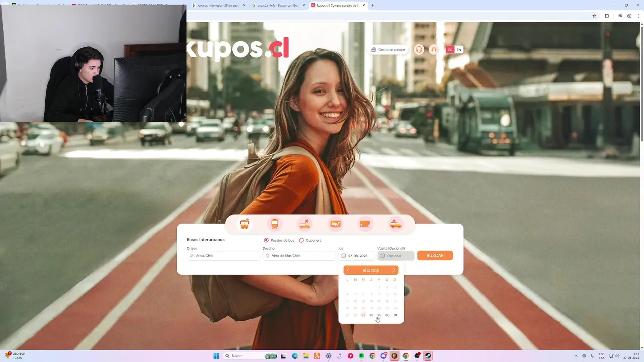644x362 pixels.
Task: Select the train service icon
Action: pyautogui.click(x=275, y=224)
